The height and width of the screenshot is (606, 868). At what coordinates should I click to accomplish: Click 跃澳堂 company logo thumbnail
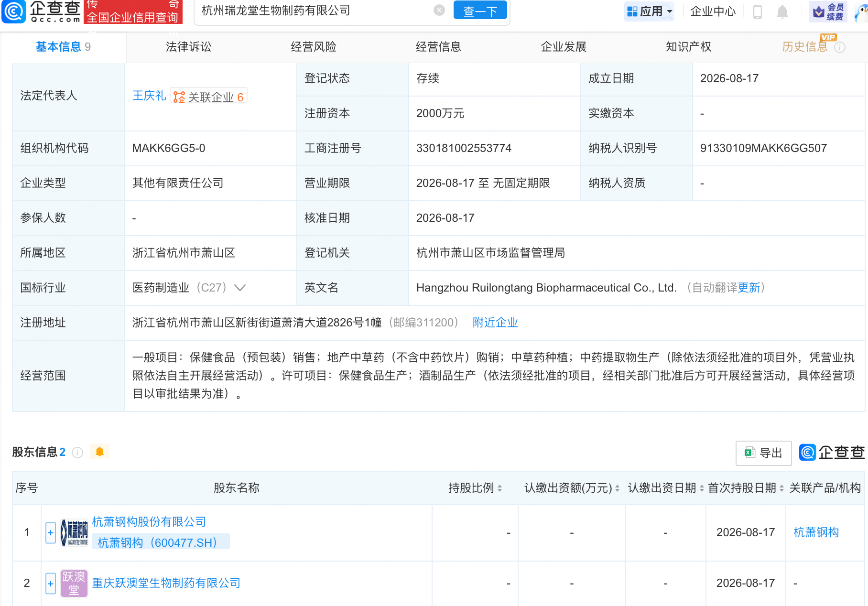coord(74,584)
